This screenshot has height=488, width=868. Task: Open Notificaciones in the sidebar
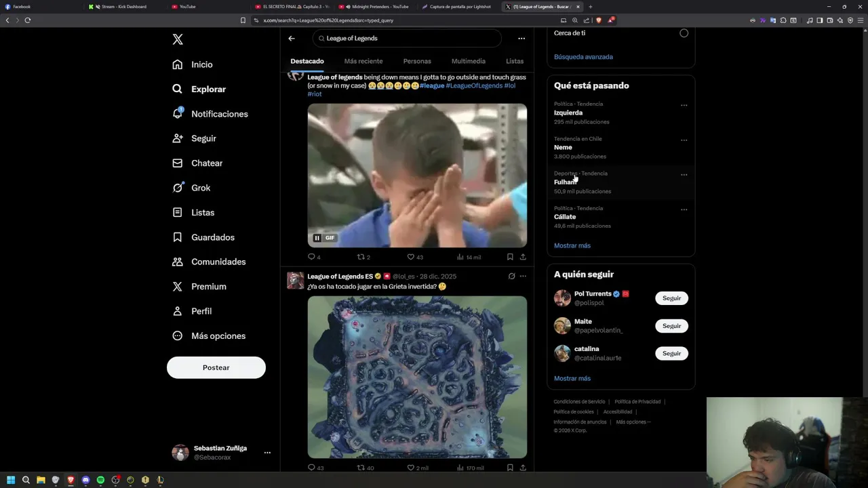point(210,114)
